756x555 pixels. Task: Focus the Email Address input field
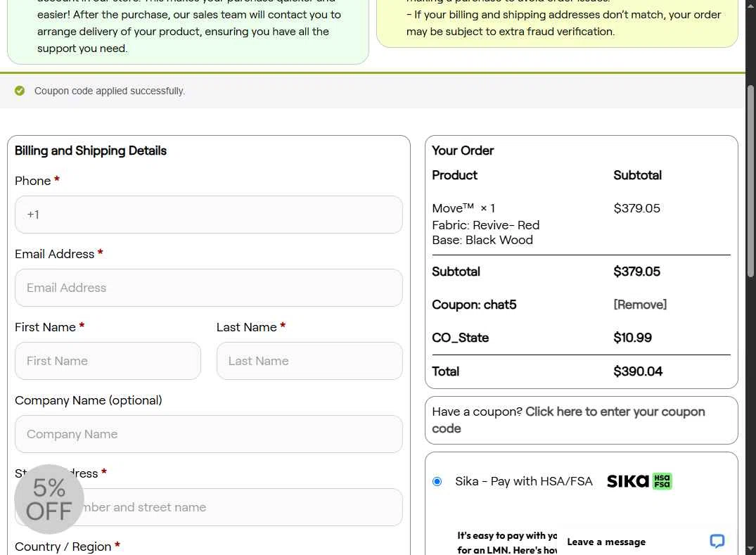[x=209, y=288]
